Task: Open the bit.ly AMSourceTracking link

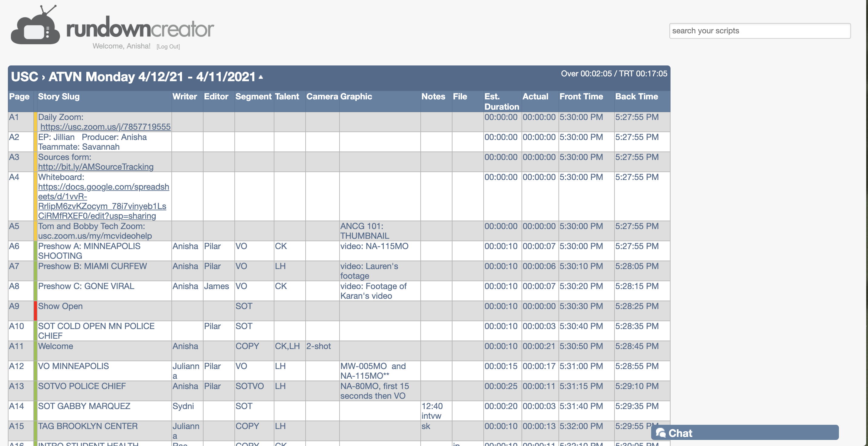Action: pyautogui.click(x=96, y=167)
